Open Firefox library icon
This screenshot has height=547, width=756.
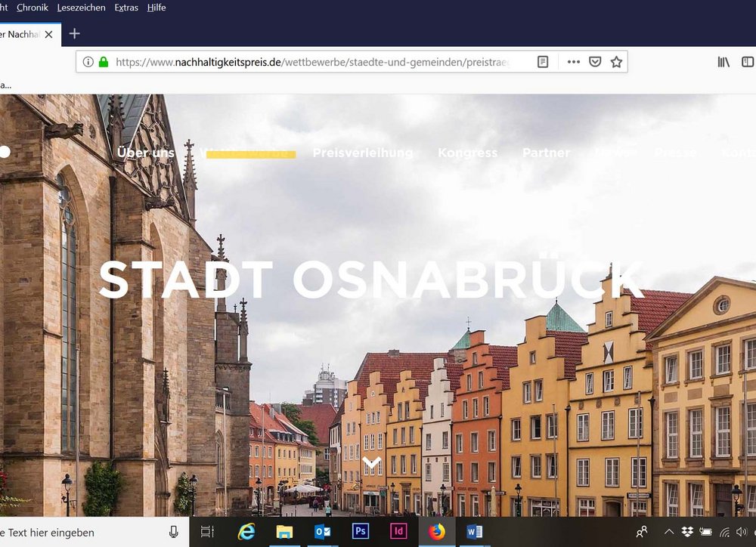(x=723, y=62)
